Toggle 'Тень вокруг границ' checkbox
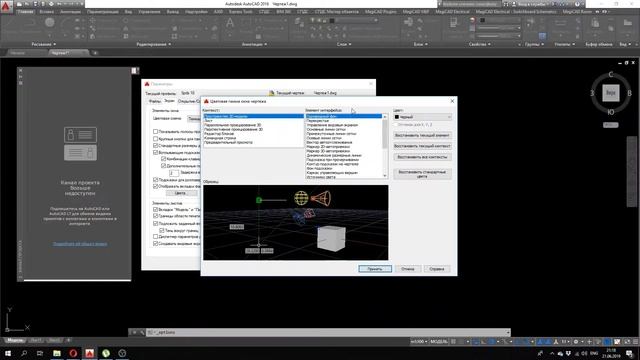Image resolution: width=640 pixels, height=360 pixels. [162, 231]
